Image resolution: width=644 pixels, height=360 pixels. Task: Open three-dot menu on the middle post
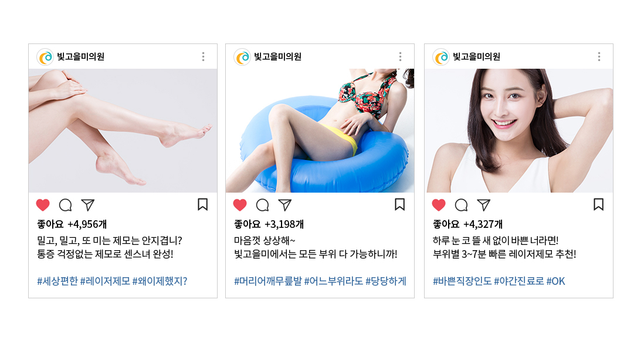point(401,57)
